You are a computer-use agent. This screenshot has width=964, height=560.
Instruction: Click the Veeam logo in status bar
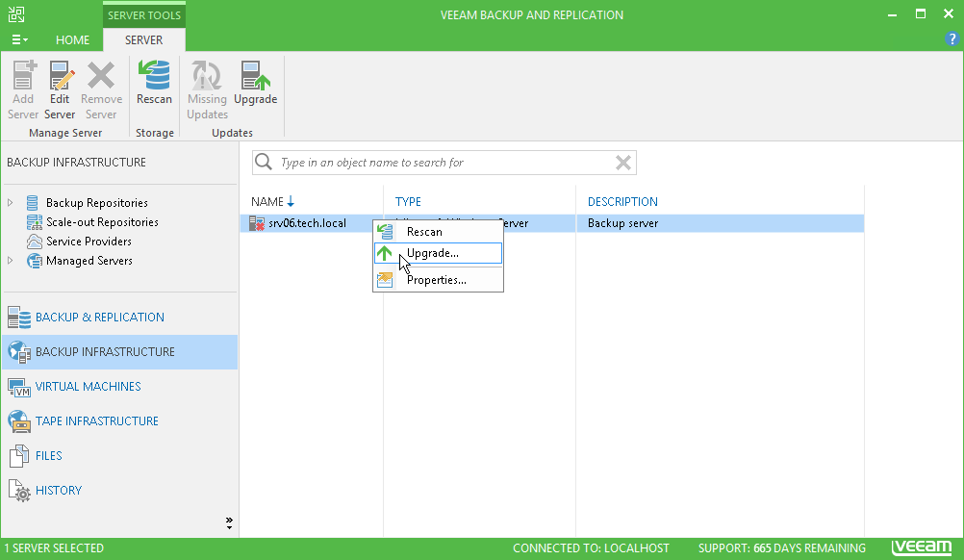[922, 547]
